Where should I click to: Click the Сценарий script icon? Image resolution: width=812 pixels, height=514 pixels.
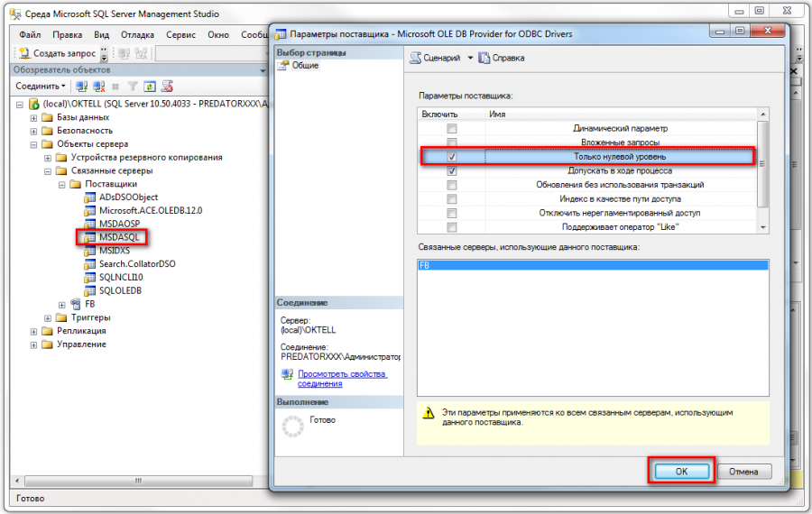point(416,58)
